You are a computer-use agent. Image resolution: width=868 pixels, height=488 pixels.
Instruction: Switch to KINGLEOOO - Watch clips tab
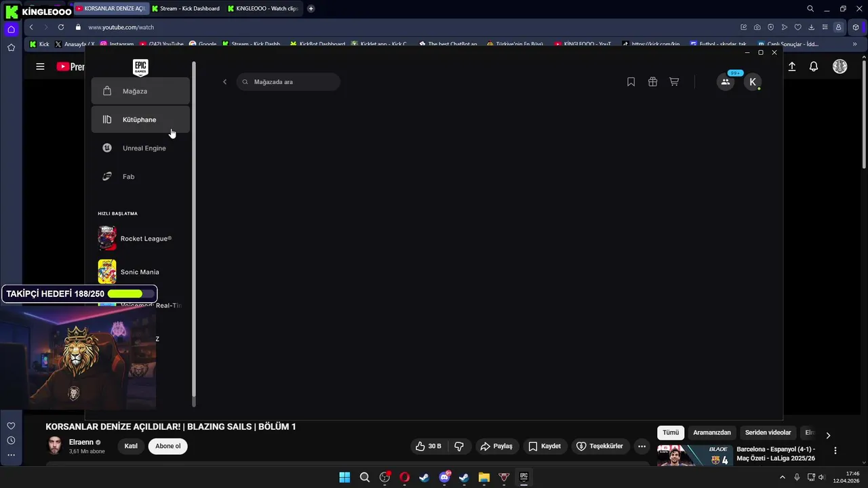coord(262,9)
